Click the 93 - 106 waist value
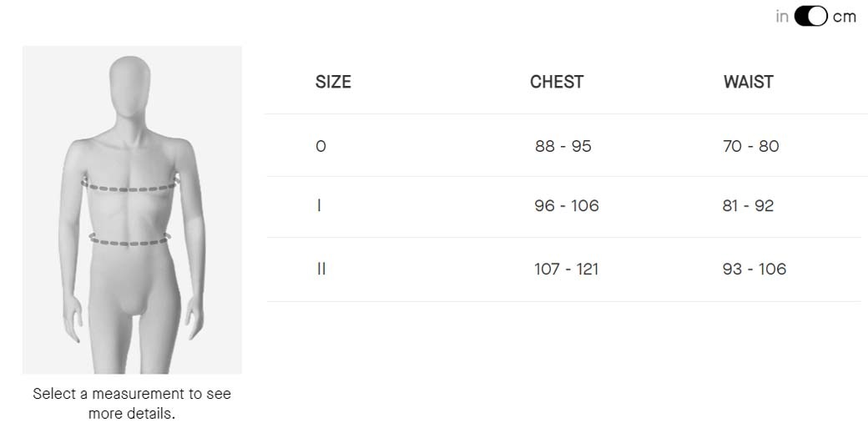Screen dimensions: 868x428 pos(754,269)
